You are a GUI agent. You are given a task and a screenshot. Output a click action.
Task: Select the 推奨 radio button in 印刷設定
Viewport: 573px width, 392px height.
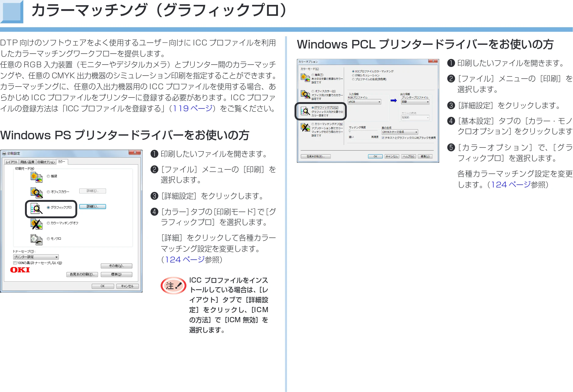click(48, 176)
